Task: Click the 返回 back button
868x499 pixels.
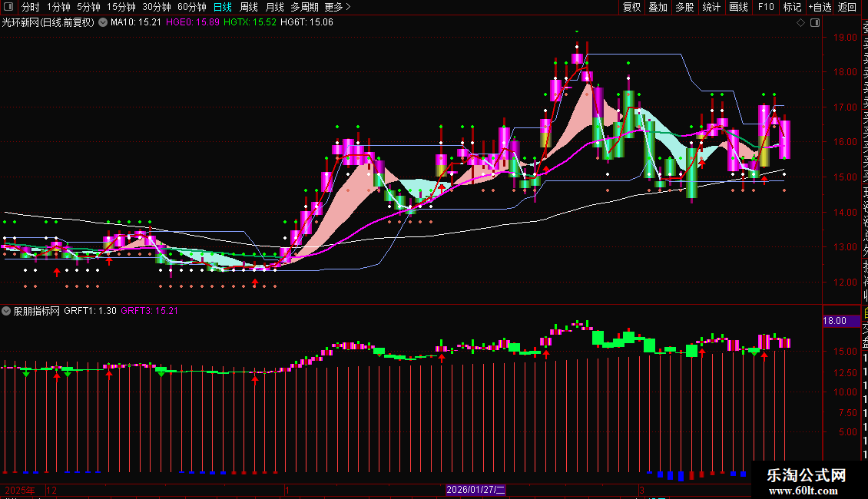Action: (x=847, y=7)
